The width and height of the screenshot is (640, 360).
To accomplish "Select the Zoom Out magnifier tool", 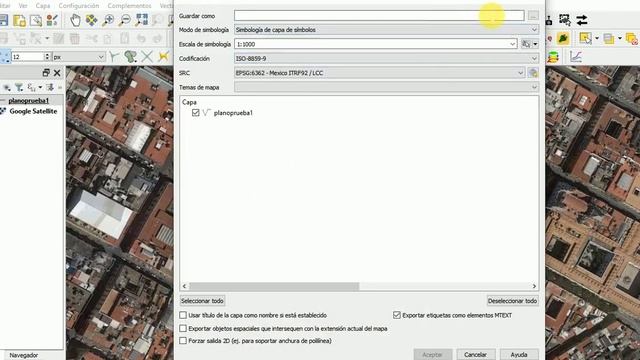I will pyautogui.click(x=125, y=20).
